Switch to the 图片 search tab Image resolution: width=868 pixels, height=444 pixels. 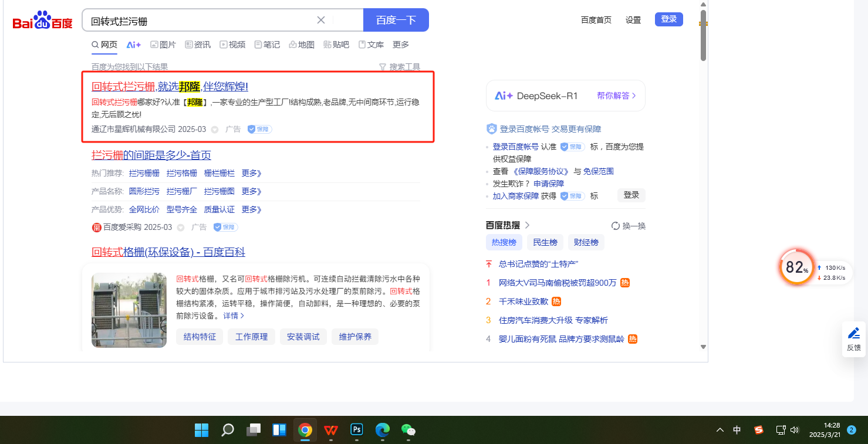click(163, 45)
